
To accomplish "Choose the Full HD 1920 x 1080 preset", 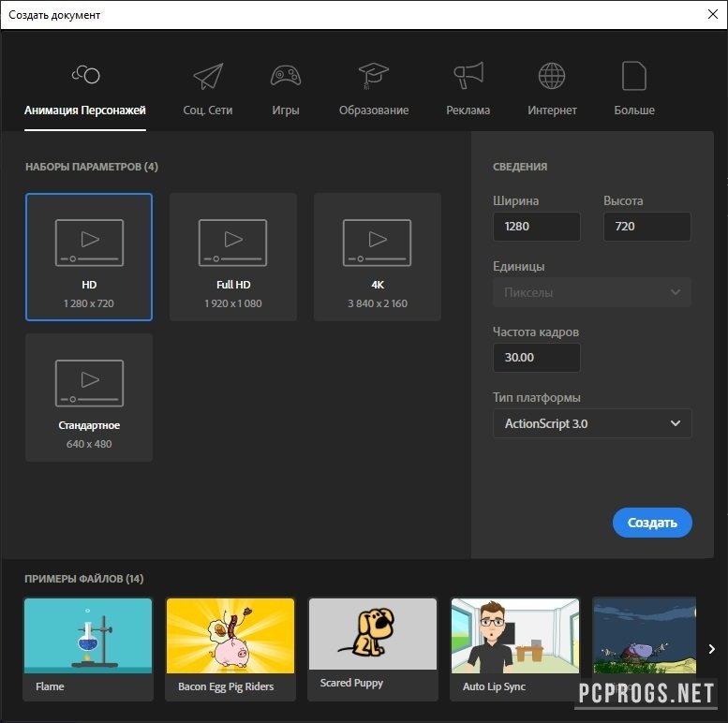I will click(233, 257).
